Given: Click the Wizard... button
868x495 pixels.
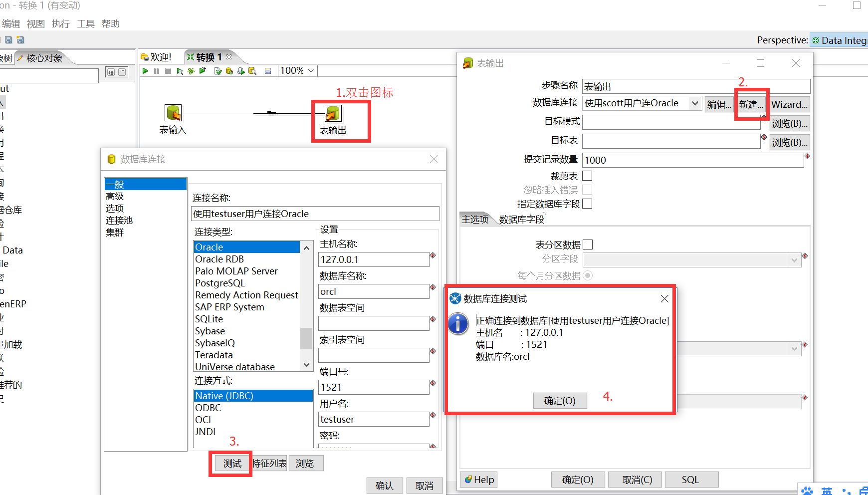Looking at the screenshot, I should point(789,104).
